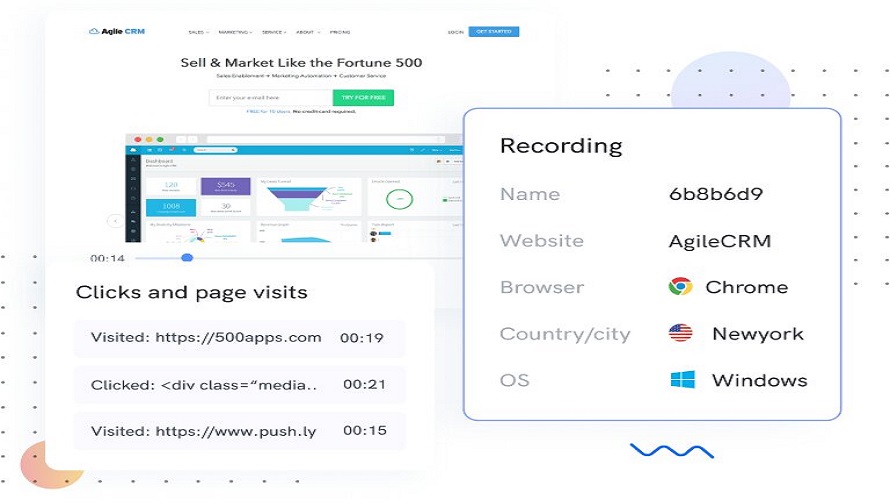Click the 1008 blue dashboard tile
This screenshot has width=890, height=500.
pos(171,207)
